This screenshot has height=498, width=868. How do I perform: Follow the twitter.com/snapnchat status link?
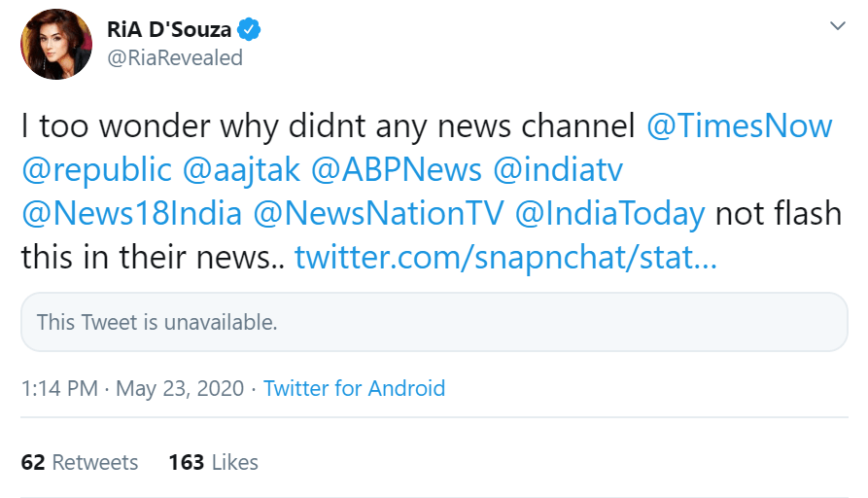tap(505, 258)
